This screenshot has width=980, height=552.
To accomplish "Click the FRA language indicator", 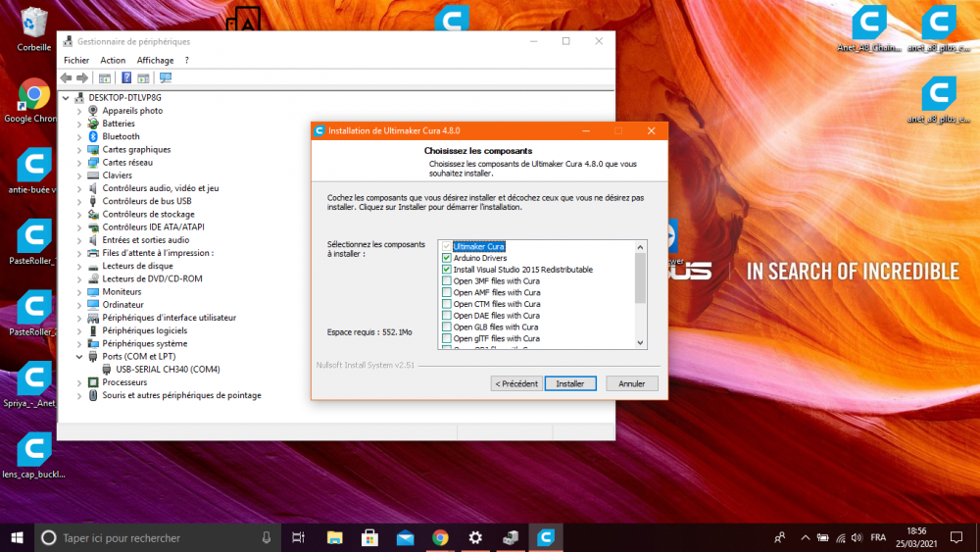I will [878, 537].
